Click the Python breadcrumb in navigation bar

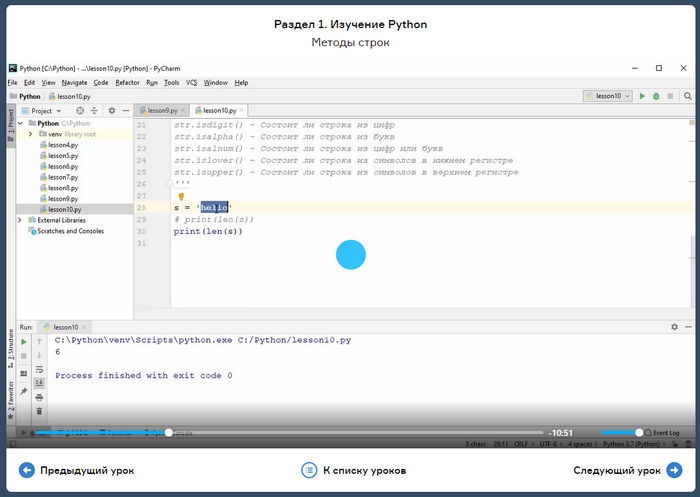click(x=25, y=96)
